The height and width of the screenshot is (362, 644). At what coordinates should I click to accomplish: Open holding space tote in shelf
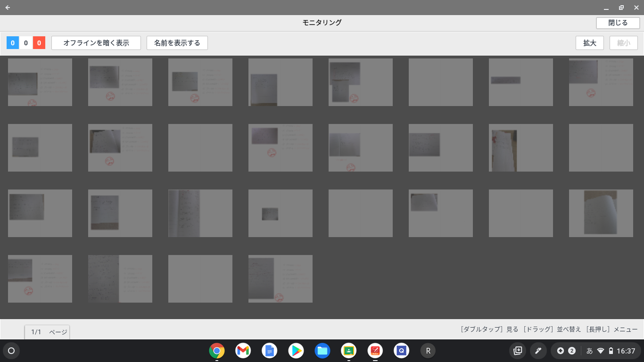517,351
